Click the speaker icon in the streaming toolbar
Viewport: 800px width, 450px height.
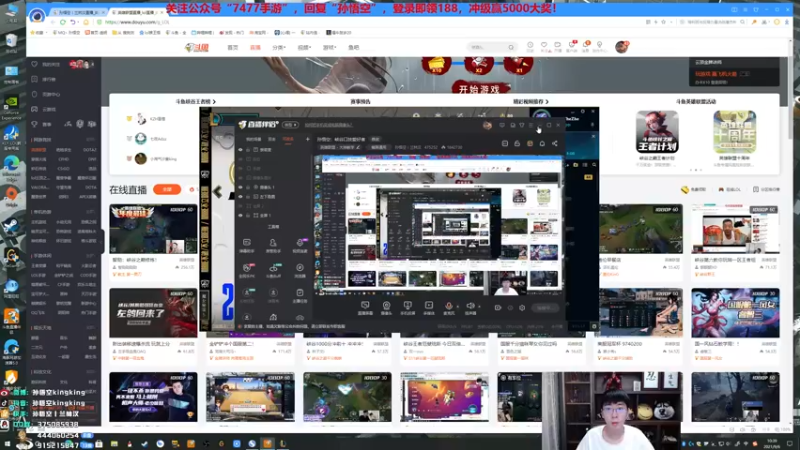[x=470, y=306]
